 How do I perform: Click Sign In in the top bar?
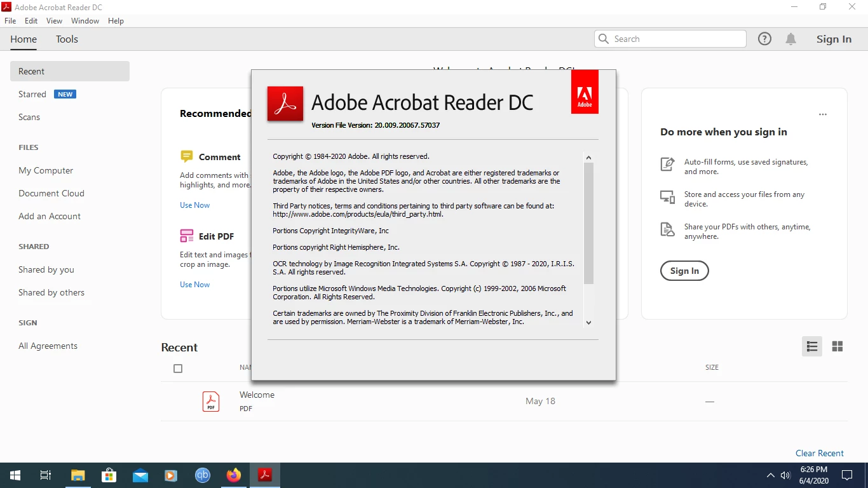click(x=834, y=39)
